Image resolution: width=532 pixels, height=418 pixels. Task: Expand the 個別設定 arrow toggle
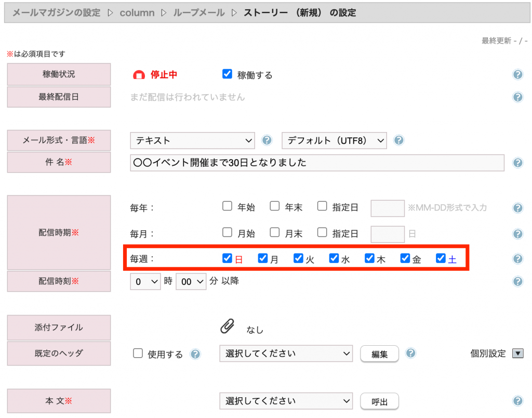coord(518,354)
